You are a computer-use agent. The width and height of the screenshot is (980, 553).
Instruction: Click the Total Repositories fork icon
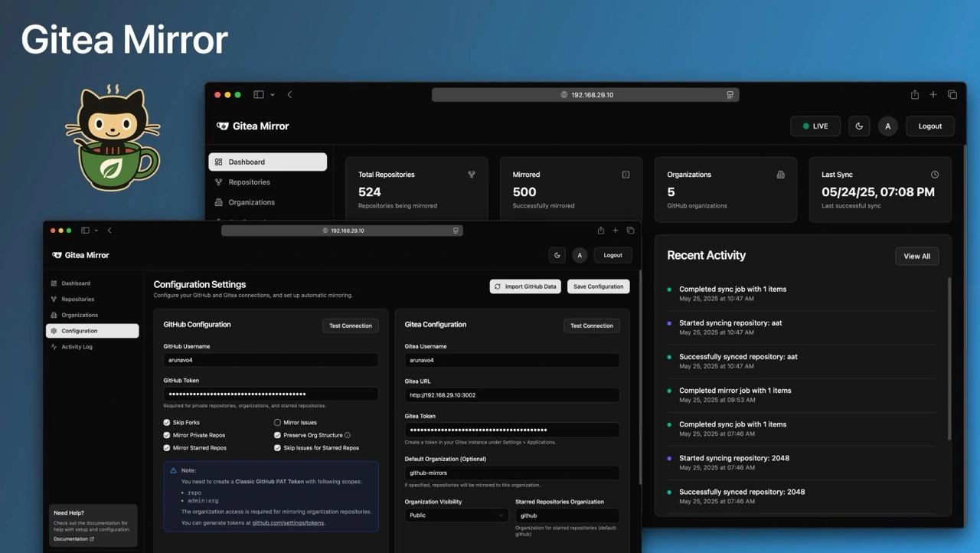coord(472,175)
